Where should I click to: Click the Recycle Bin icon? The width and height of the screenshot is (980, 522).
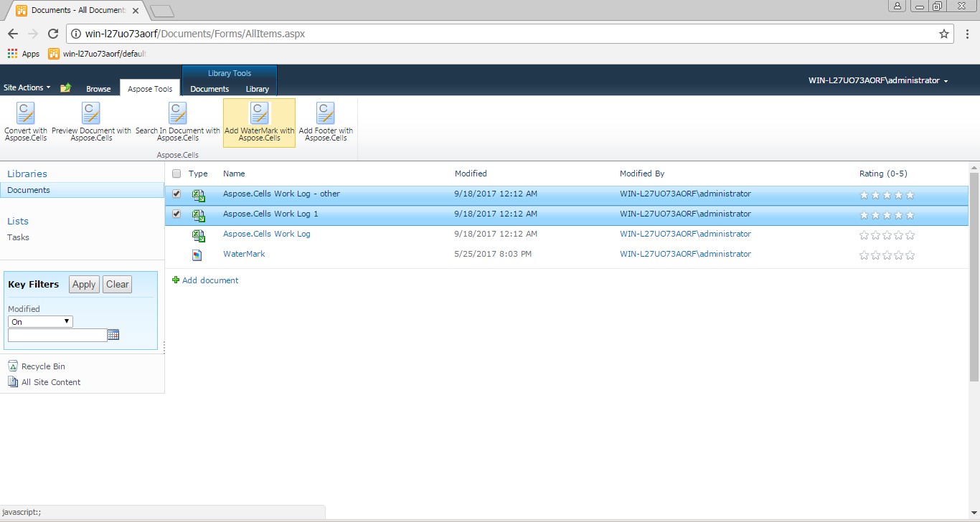[x=13, y=366]
